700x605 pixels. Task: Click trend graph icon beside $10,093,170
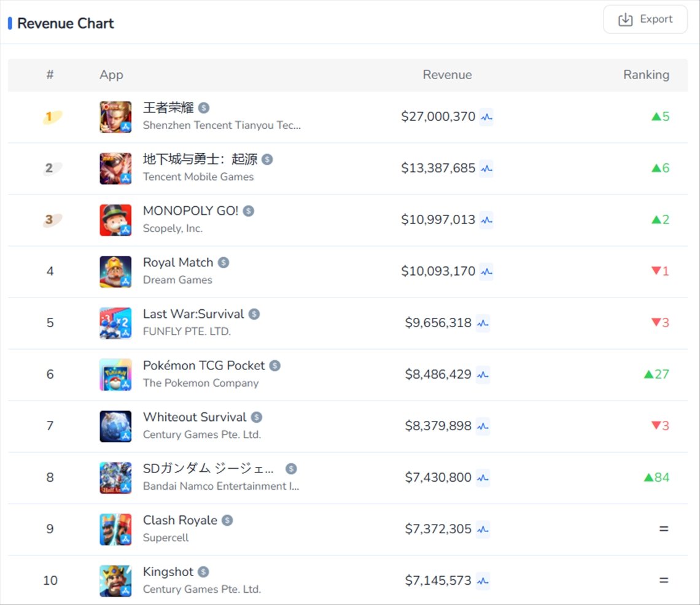pyautogui.click(x=486, y=271)
